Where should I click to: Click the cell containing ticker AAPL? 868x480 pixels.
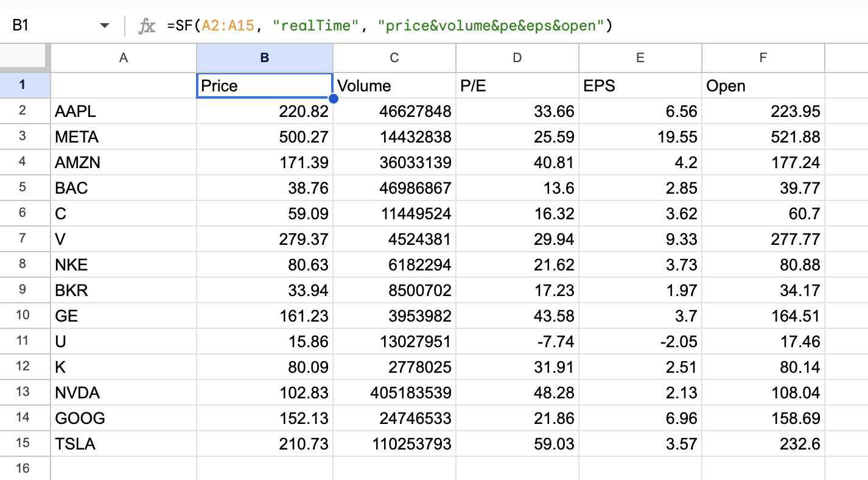[123, 111]
